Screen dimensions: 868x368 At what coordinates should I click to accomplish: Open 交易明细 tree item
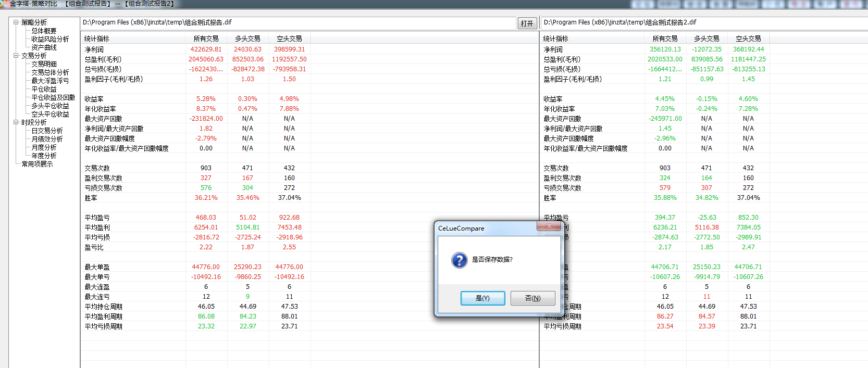pyautogui.click(x=44, y=64)
